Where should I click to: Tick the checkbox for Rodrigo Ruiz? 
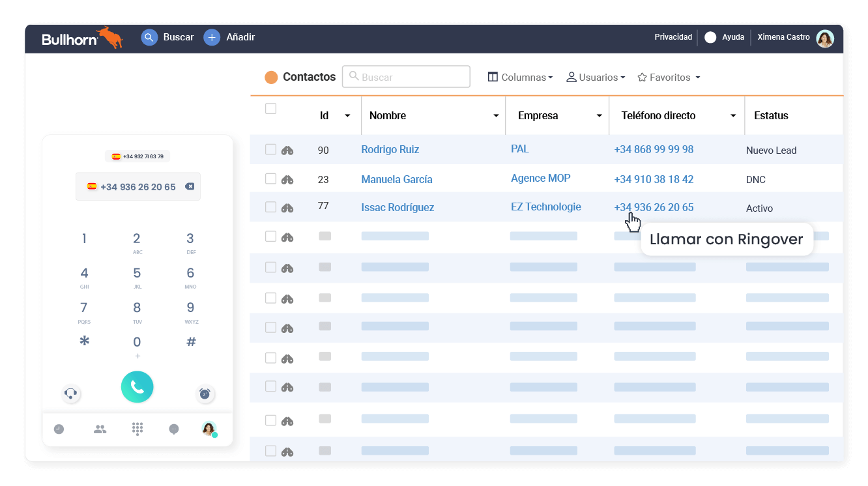[270, 150]
